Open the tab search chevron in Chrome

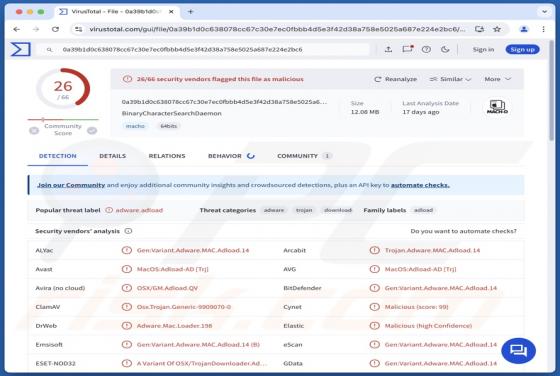[544, 12]
